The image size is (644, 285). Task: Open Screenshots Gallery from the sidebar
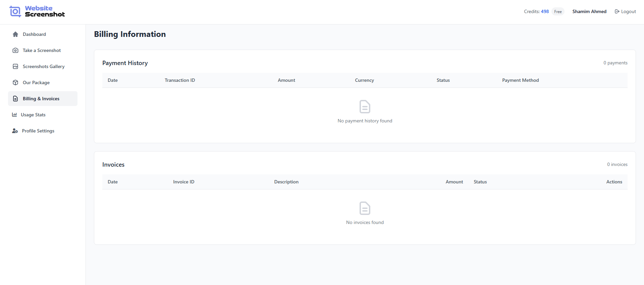click(43, 66)
